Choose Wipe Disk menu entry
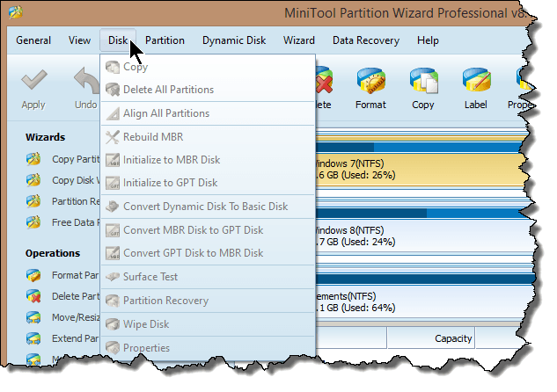The width and height of the screenshot is (557, 392). click(x=209, y=324)
